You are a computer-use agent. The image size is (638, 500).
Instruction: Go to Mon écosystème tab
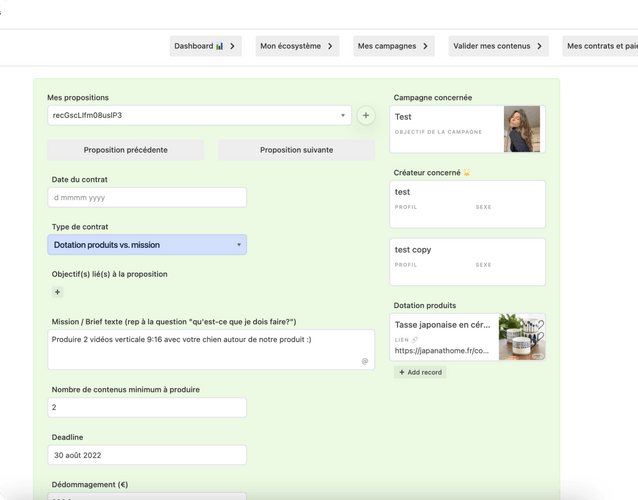(297, 46)
